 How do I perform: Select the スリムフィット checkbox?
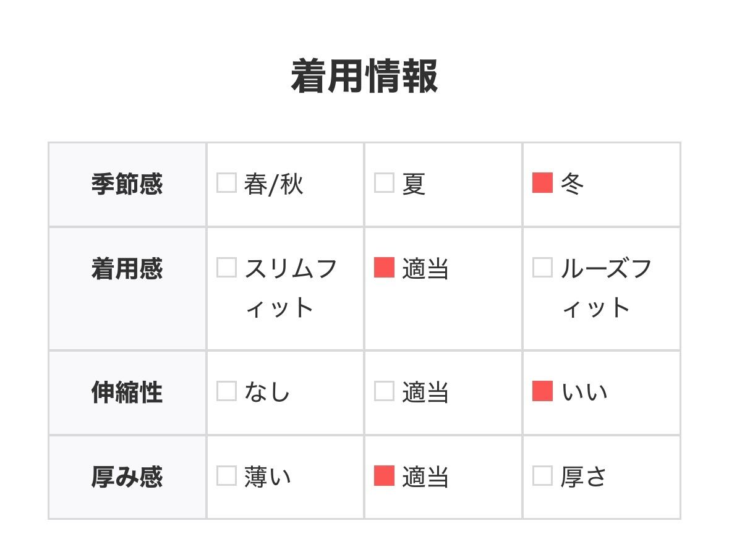point(226,268)
